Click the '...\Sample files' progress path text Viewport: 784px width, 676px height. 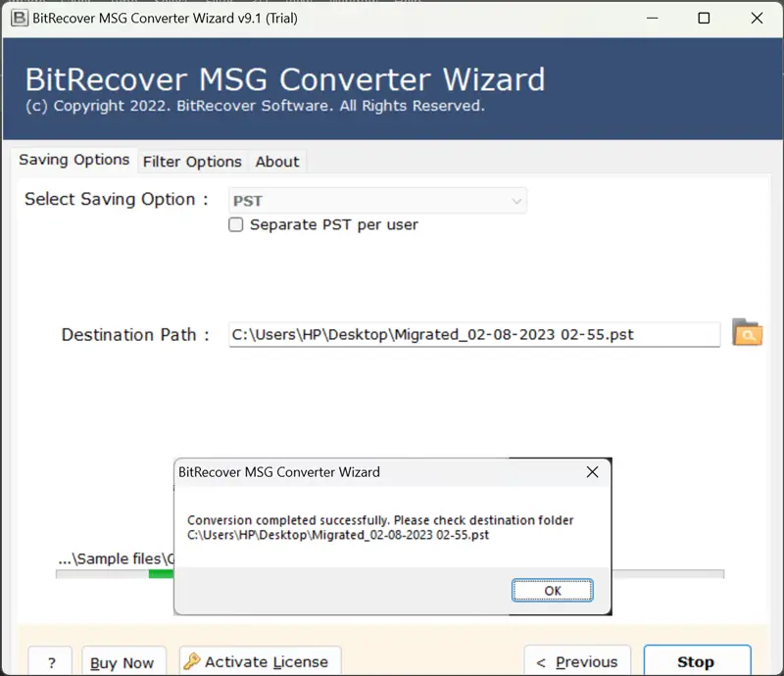(116, 558)
